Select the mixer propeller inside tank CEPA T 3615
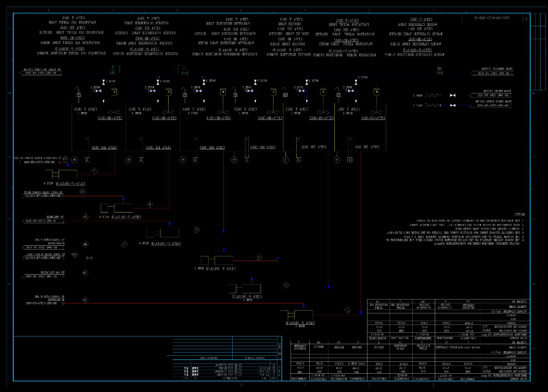The image size is (548, 392). (x=168, y=113)
